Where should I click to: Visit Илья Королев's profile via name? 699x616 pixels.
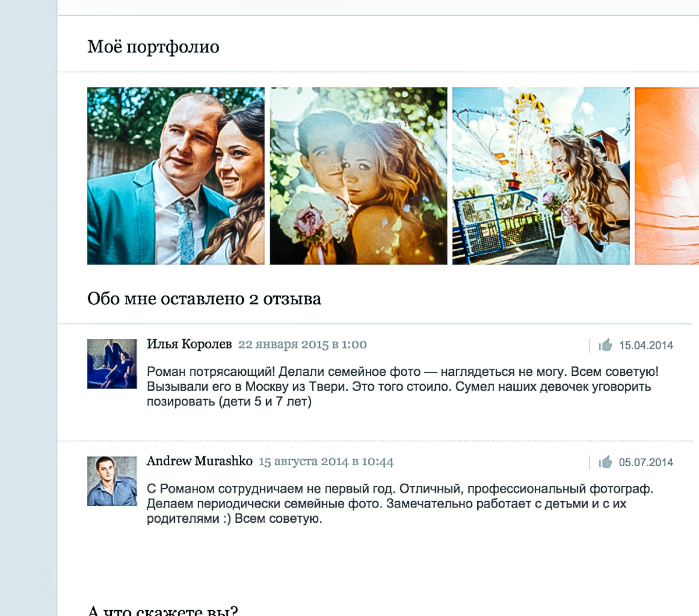click(x=189, y=344)
